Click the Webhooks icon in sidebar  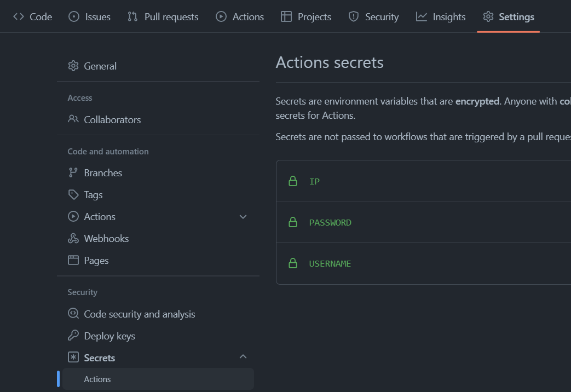pos(73,238)
